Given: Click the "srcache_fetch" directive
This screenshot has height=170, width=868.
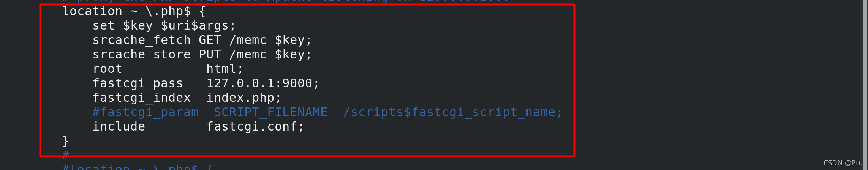Looking at the screenshot, I should tap(142, 40).
